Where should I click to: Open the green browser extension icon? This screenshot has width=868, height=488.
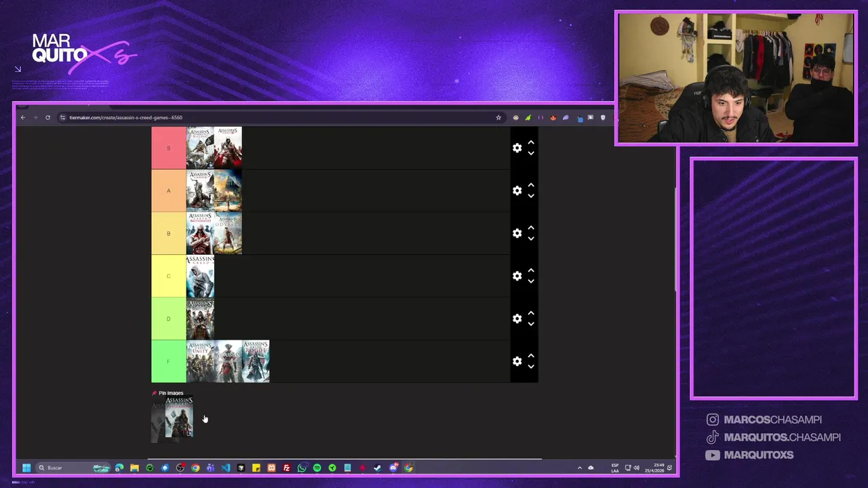point(528,117)
